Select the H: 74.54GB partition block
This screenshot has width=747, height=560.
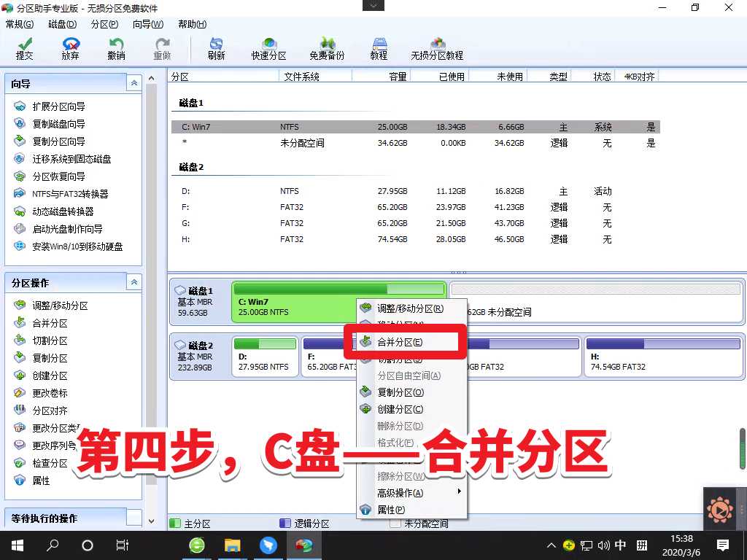tap(663, 356)
